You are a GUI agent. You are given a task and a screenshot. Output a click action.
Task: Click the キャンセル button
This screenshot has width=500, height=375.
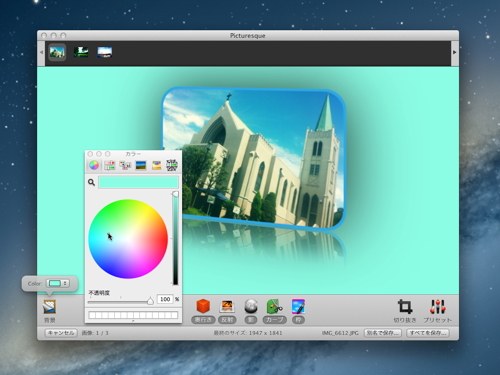[x=61, y=333]
